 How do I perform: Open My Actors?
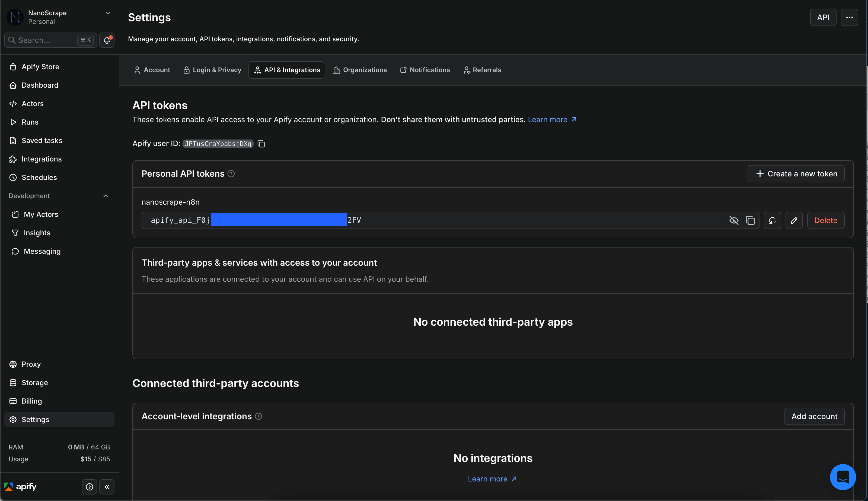point(59,214)
